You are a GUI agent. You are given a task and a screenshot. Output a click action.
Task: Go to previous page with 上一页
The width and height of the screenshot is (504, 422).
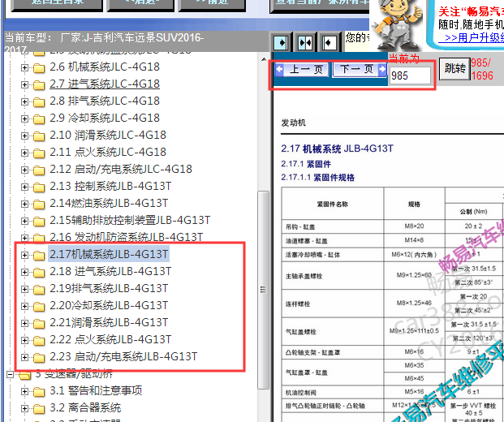302,70
